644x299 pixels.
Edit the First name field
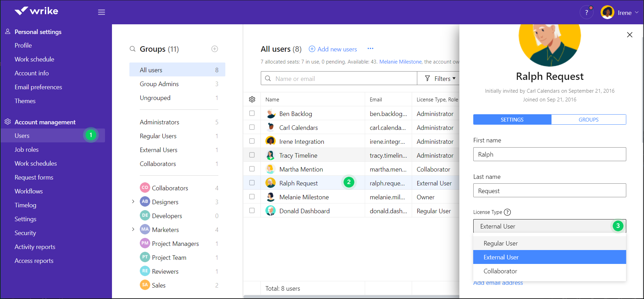(x=549, y=154)
